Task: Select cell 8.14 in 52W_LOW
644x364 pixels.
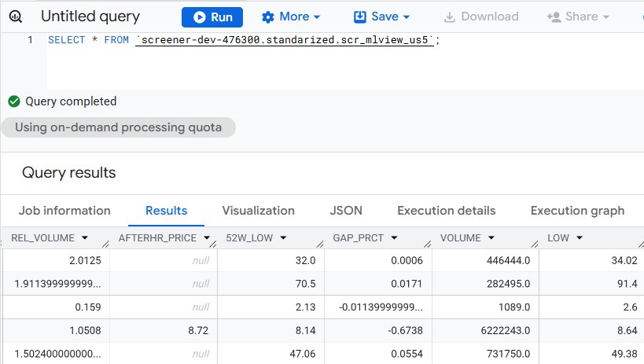Action: pyautogui.click(x=270, y=330)
